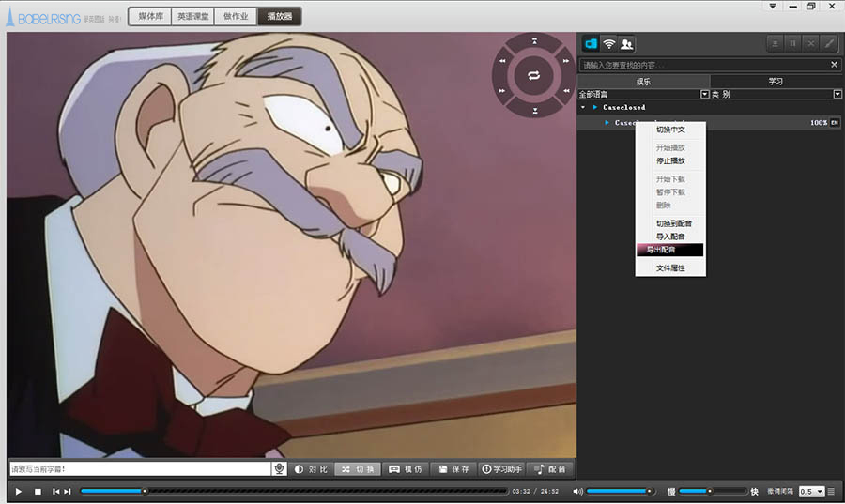This screenshot has height=504, width=845.
Task: Click the 03:32 / 24:52 time display
Action: tap(535, 492)
